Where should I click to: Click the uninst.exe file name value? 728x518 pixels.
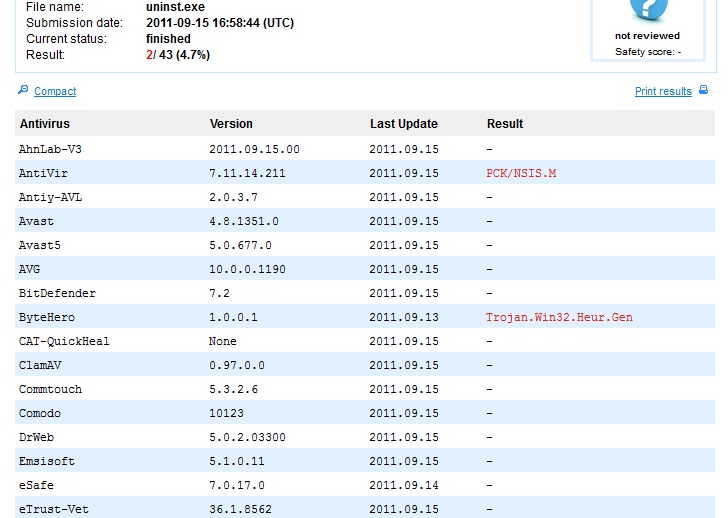tap(176, 6)
